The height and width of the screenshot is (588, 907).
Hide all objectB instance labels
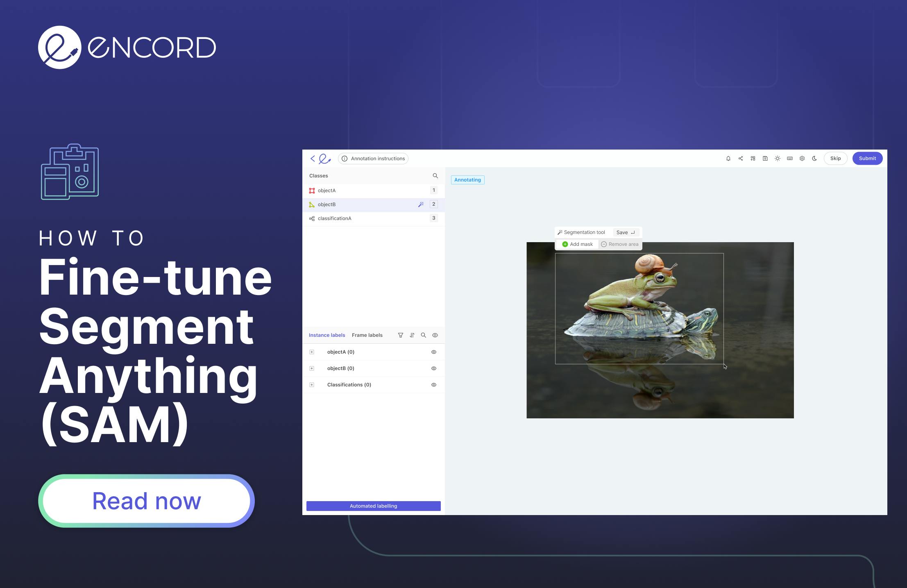[433, 368]
